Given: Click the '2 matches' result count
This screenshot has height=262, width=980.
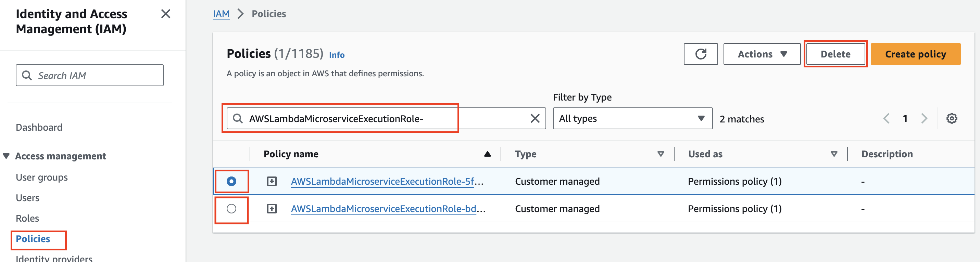Looking at the screenshot, I should coord(741,119).
